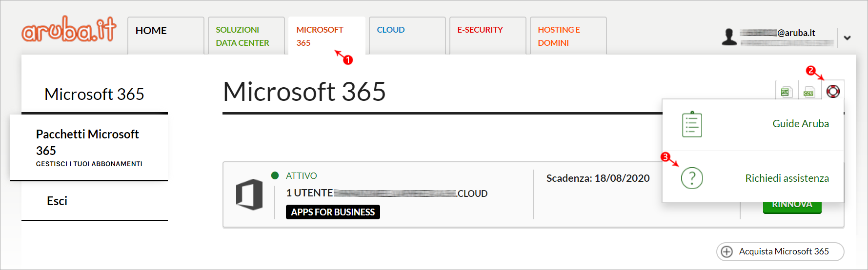The width and height of the screenshot is (868, 270).
Task: Expand the account dropdown arrow
Action: pyautogui.click(x=847, y=38)
